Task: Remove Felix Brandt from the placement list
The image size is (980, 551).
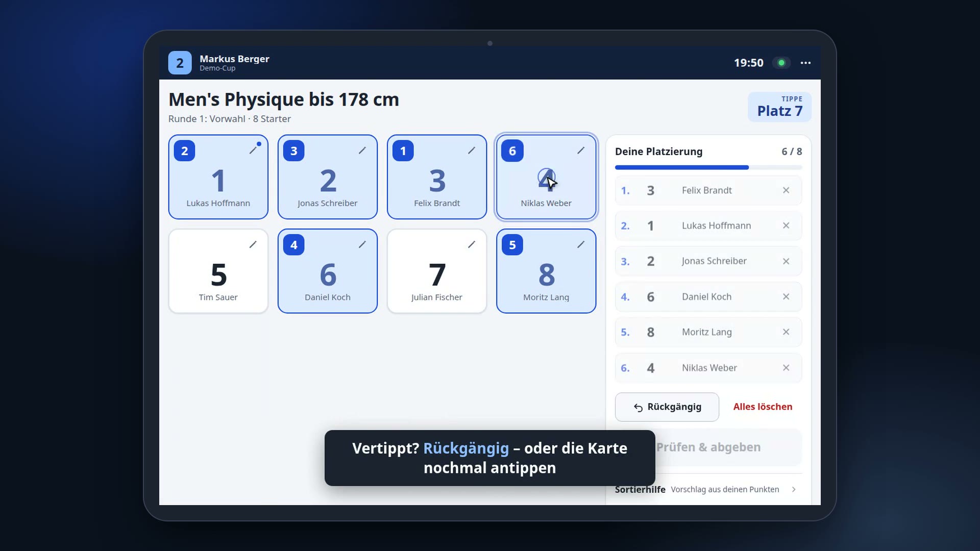Action: pos(786,190)
